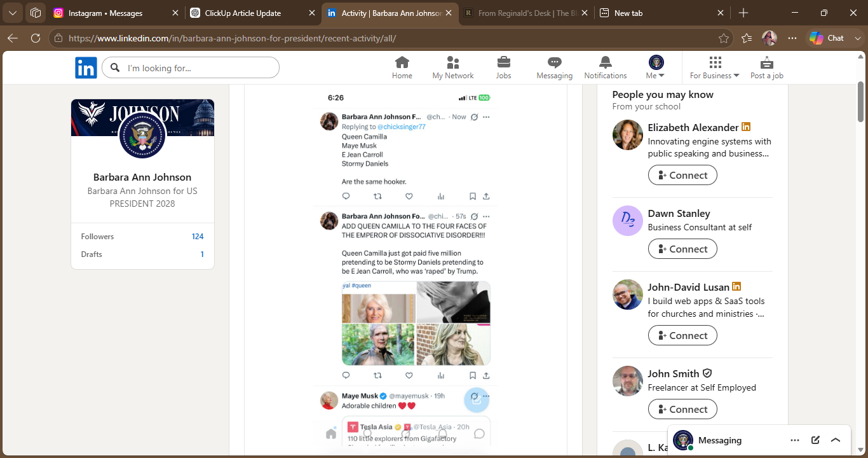Open the Jobs briefcase icon
Screen dimensions: 868x458
[x=503, y=67]
